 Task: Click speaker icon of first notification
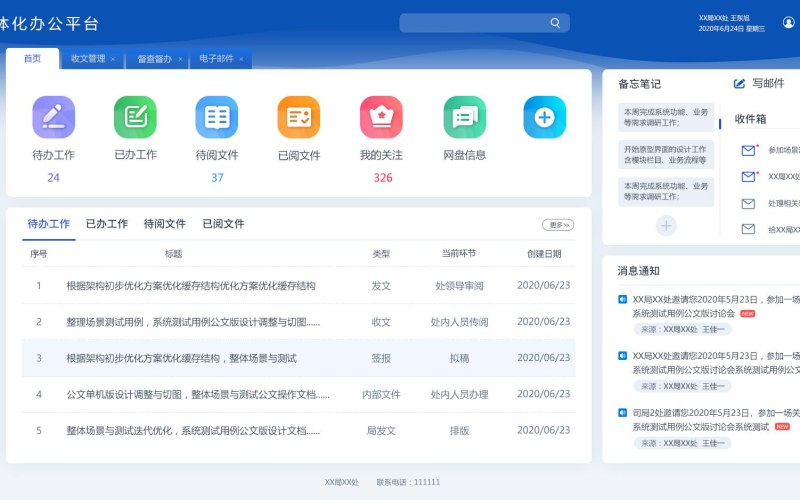(x=622, y=299)
